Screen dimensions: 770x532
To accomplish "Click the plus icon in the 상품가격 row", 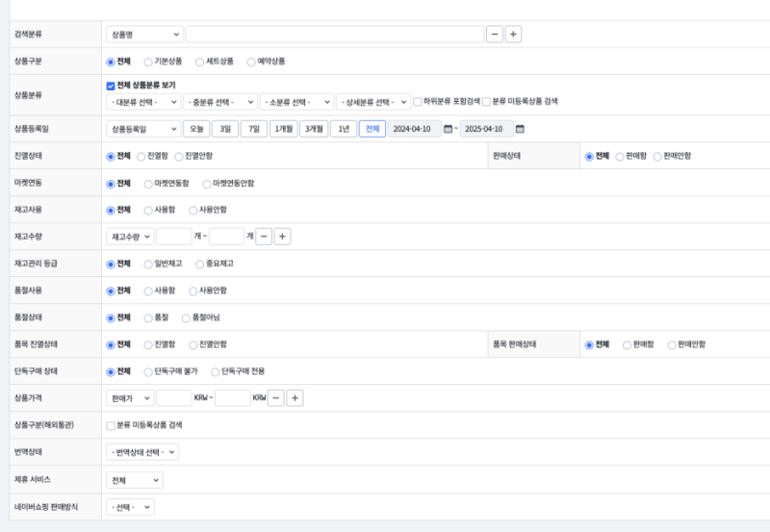I will pos(295,397).
